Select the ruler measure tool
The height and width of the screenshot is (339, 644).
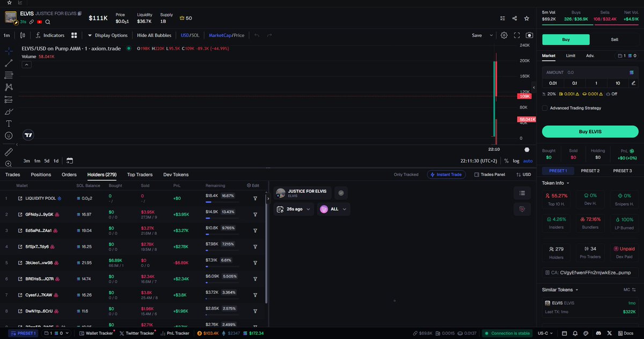[9, 152]
